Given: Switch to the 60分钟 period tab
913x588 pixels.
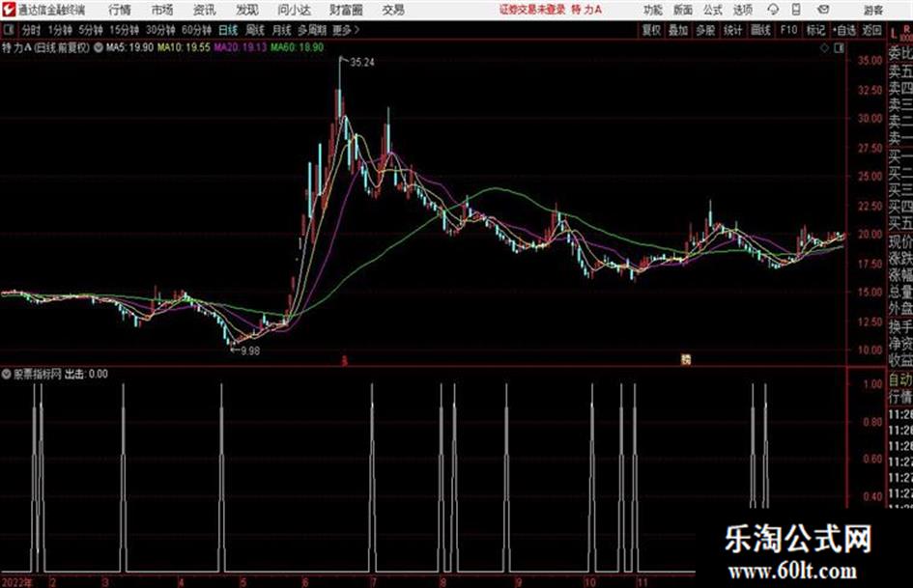Looking at the screenshot, I should (196, 30).
